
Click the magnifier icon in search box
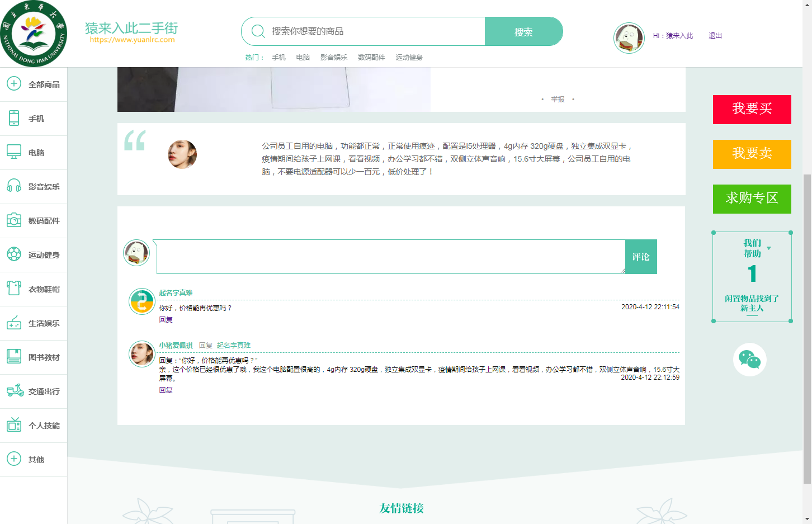click(258, 31)
